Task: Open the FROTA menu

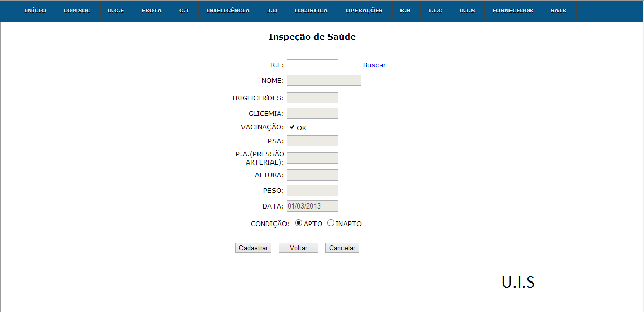Action: (151, 11)
